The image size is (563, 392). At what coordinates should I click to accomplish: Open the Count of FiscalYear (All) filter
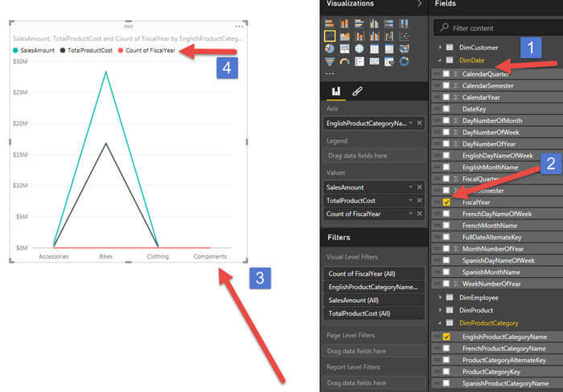374,274
